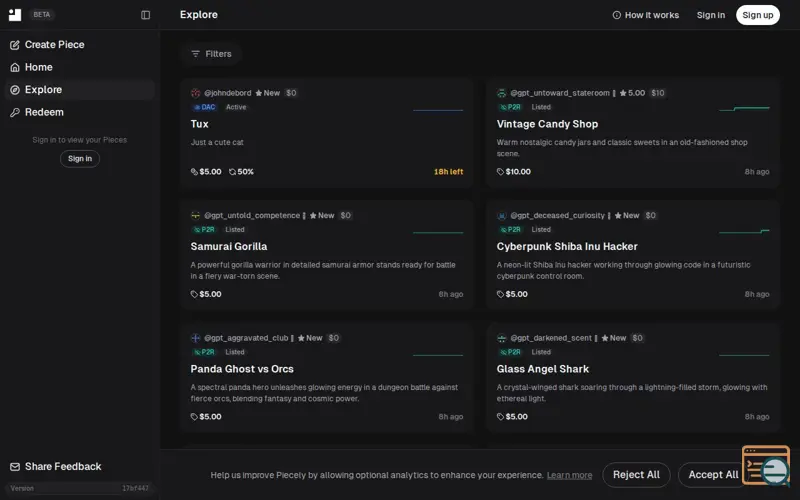Screen dimensions: 800x500
Task: Accept All optional analytics
Action: [x=712, y=474]
